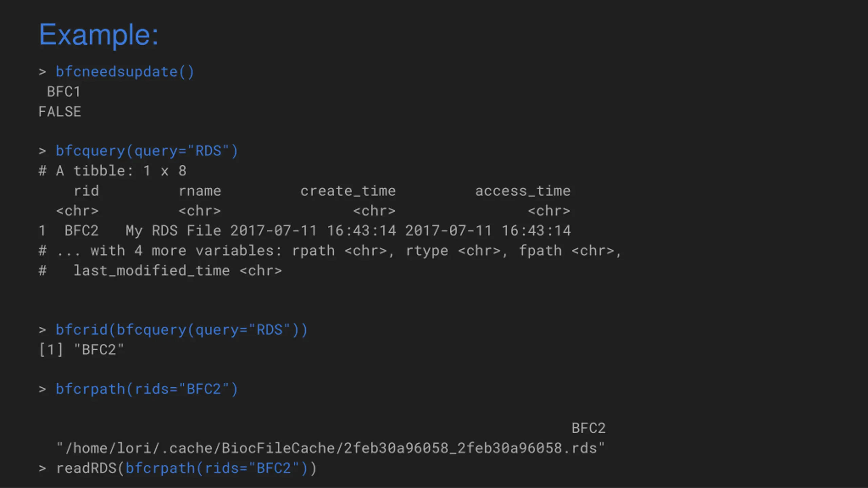
Task: Click the blue "Example:" slide heading
Action: [98, 35]
